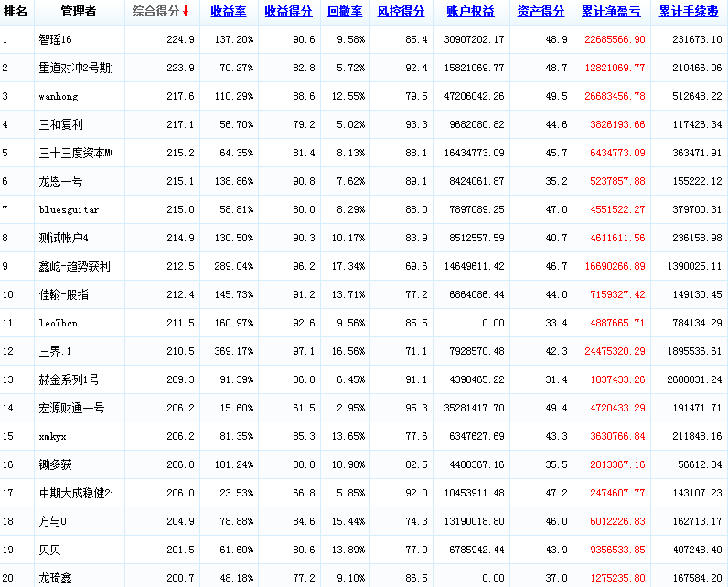The image size is (728, 587).
Task: Click the manager name 三和复利
Action: (x=60, y=124)
